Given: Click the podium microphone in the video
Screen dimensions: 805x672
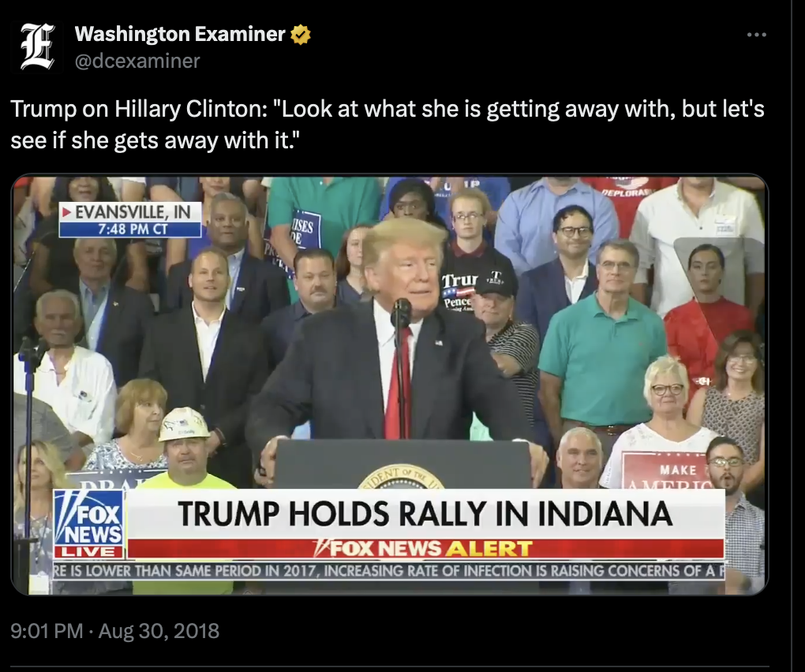Looking at the screenshot, I should pyautogui.click(x=401, y=312).
